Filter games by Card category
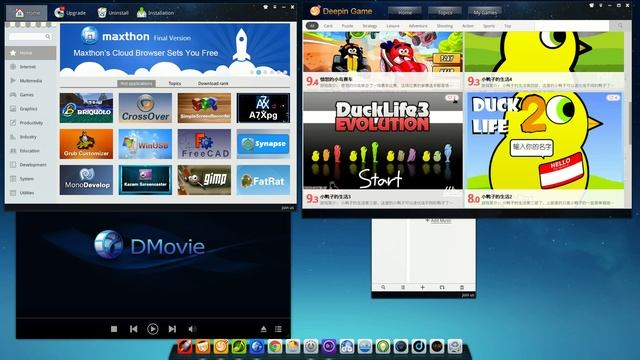The width and height of the screenshot is (640, 360). (x=328, y=26)
